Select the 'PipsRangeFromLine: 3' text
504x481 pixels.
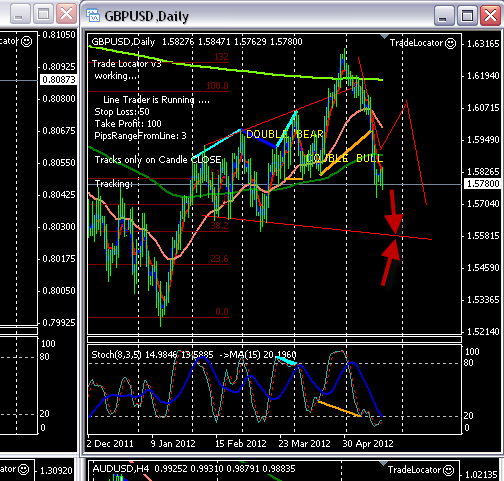click(140, 136)
